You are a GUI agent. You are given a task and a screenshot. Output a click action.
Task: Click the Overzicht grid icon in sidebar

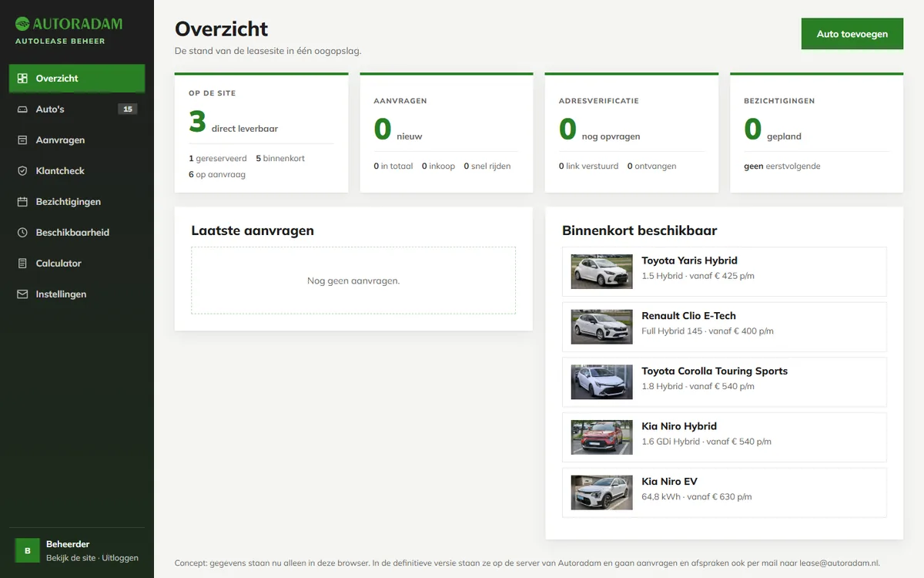point(22,79)
